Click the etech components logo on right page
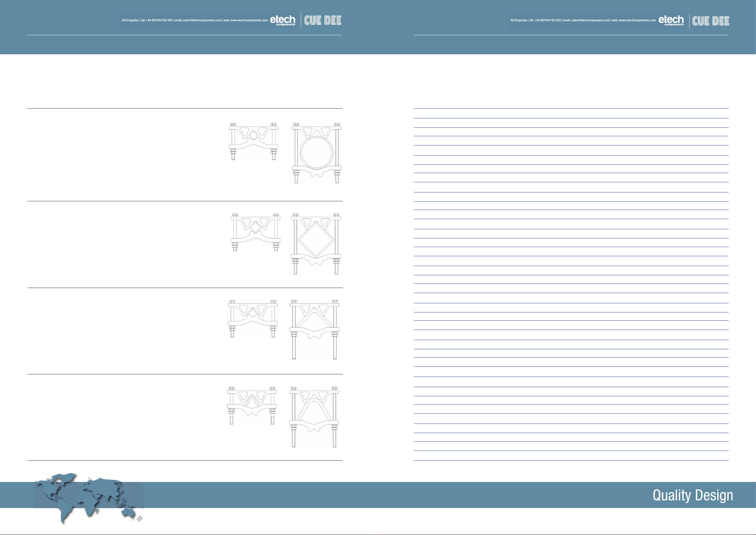The height and width of the screenshot is (535, 756). (671, 20)
